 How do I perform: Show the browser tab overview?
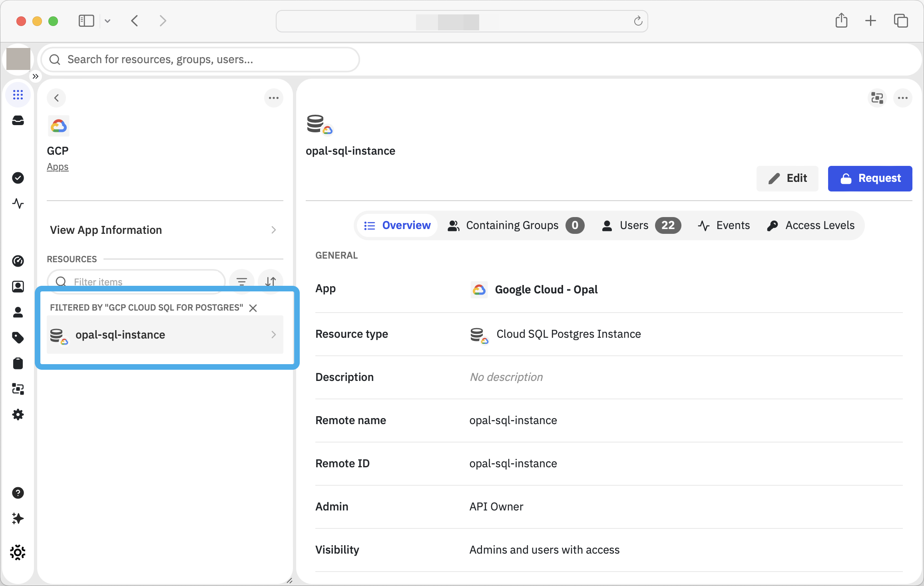tap(901, 21)
